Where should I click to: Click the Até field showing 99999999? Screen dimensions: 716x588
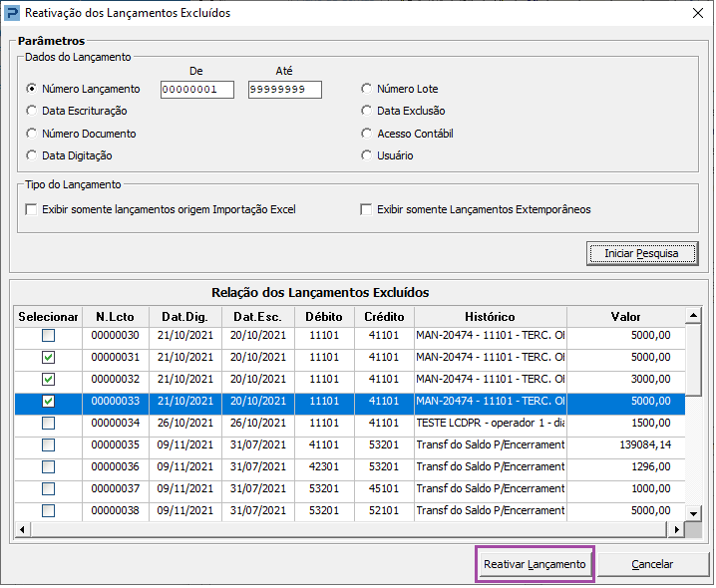(x=285, y=90)
